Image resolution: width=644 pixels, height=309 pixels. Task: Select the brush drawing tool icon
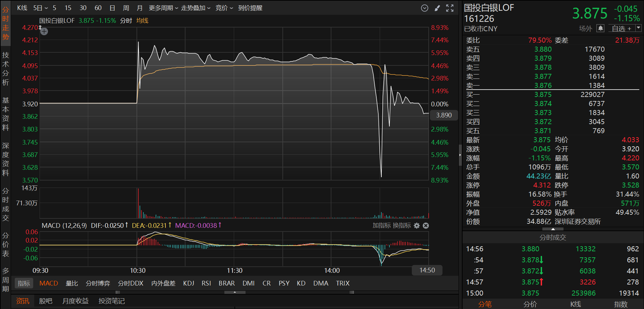437,8
